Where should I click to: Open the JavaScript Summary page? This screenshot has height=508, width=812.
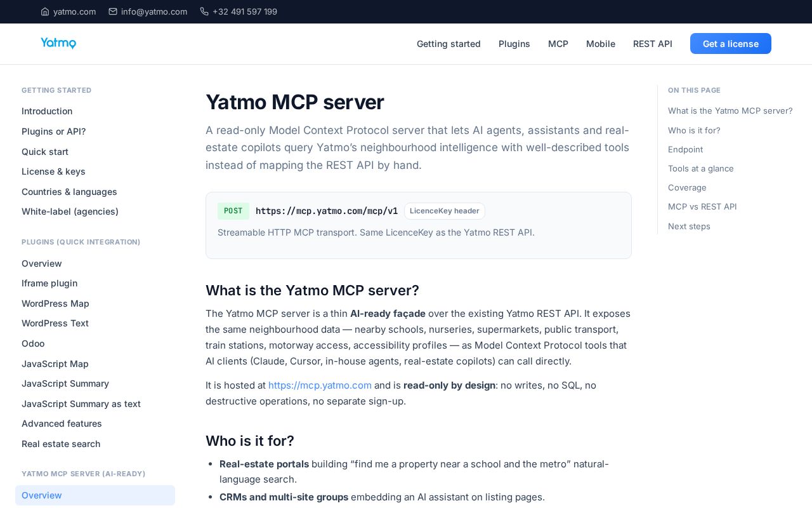click(x=65, y=384)
